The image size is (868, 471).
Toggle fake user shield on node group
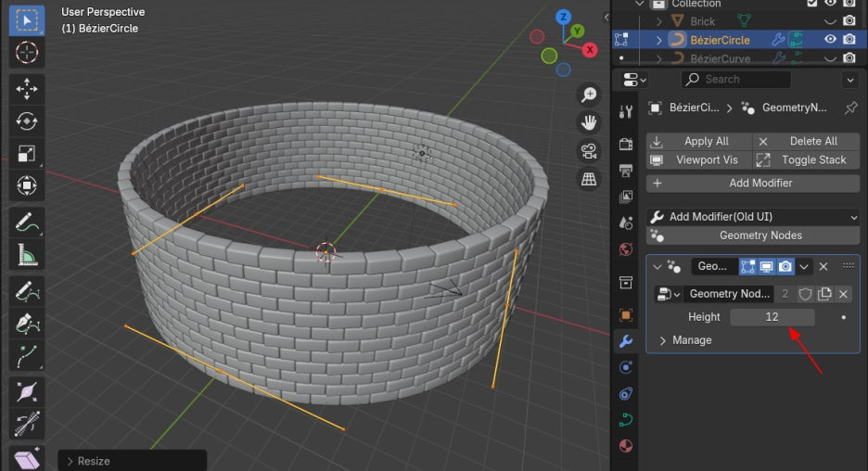pyautogui.click(x=806, y=294)
